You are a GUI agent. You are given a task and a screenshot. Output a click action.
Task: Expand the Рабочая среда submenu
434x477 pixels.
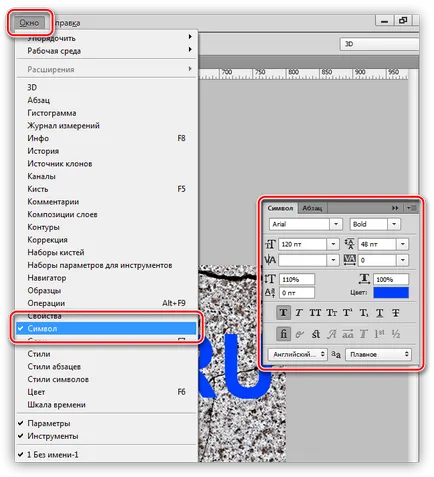(106, 51)
